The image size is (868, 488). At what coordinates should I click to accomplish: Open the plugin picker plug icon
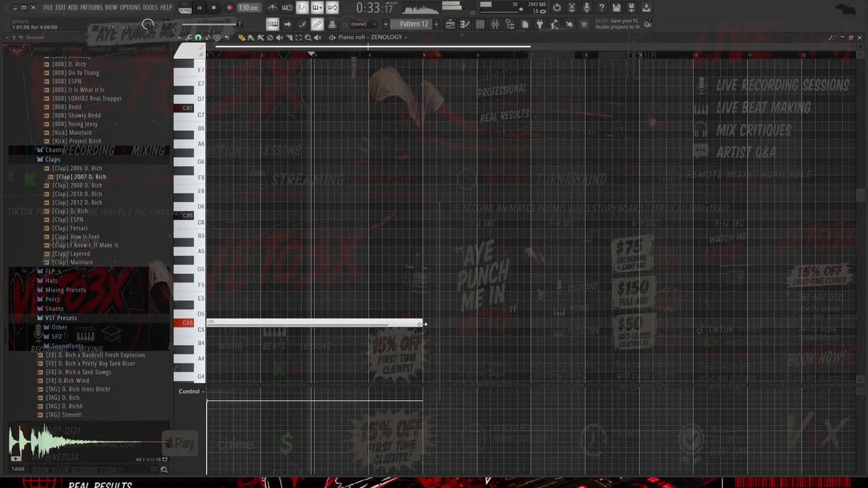540,24
